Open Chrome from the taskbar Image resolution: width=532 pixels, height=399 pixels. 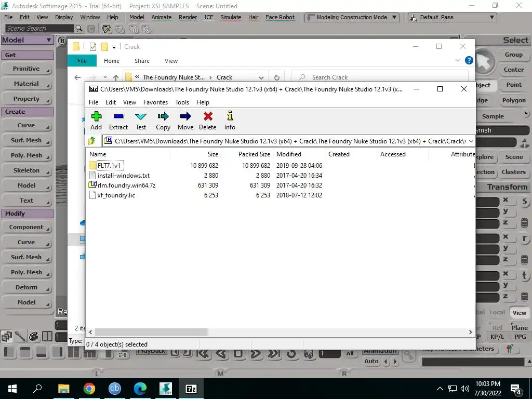tap(89, 389)
